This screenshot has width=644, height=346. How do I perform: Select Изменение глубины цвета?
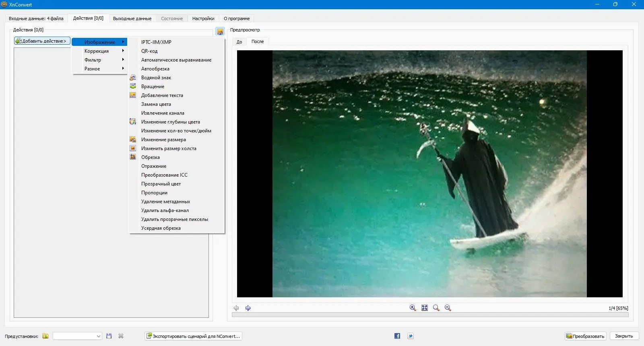coord(176,122)
